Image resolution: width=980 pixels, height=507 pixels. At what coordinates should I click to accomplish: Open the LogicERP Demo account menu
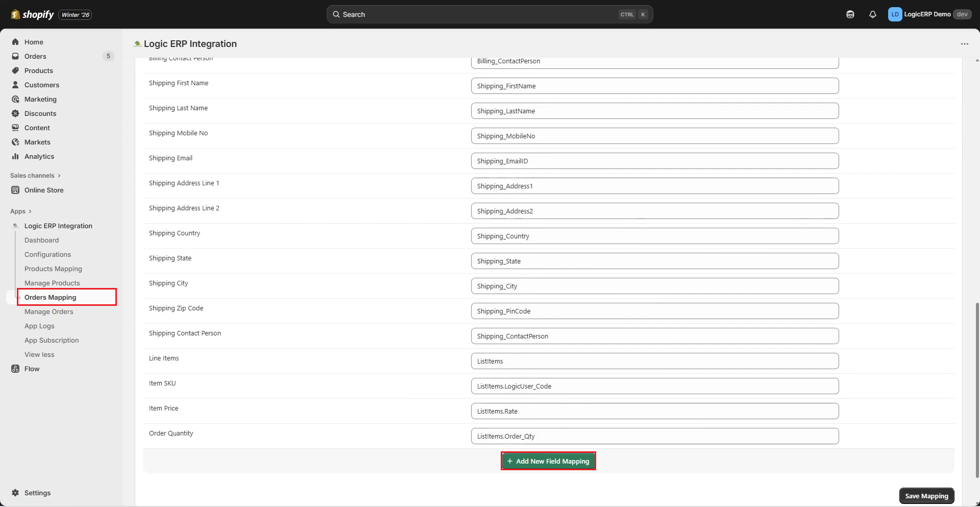tap(929, 14)
